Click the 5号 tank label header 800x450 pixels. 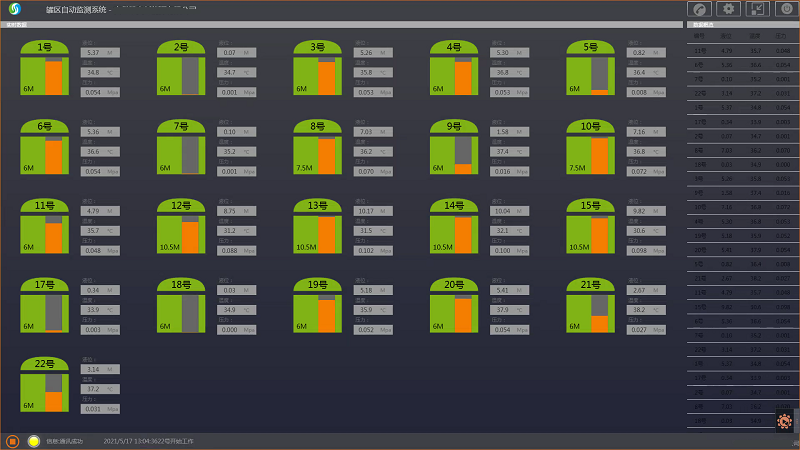(x=590, y=46)
